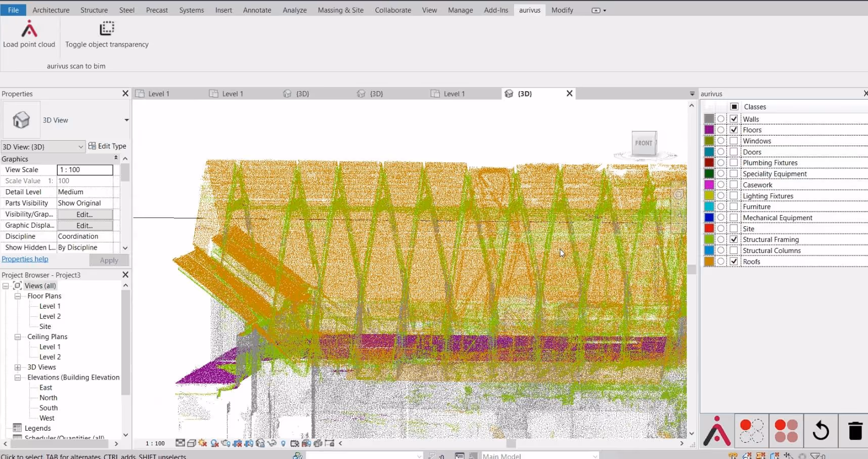The width and height of the screenshot is (868, 459).
Task: Click the four filled dots icon
Action: pos(786,431)
